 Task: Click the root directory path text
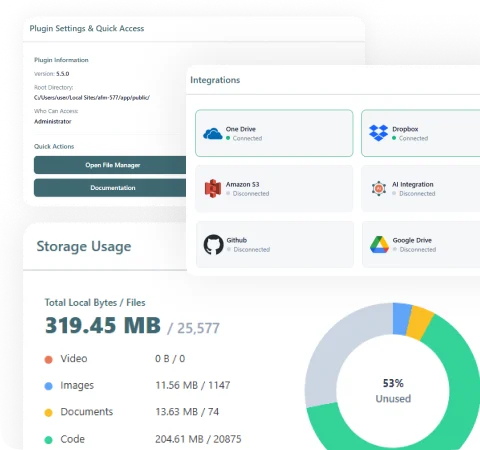pos(92,98)
